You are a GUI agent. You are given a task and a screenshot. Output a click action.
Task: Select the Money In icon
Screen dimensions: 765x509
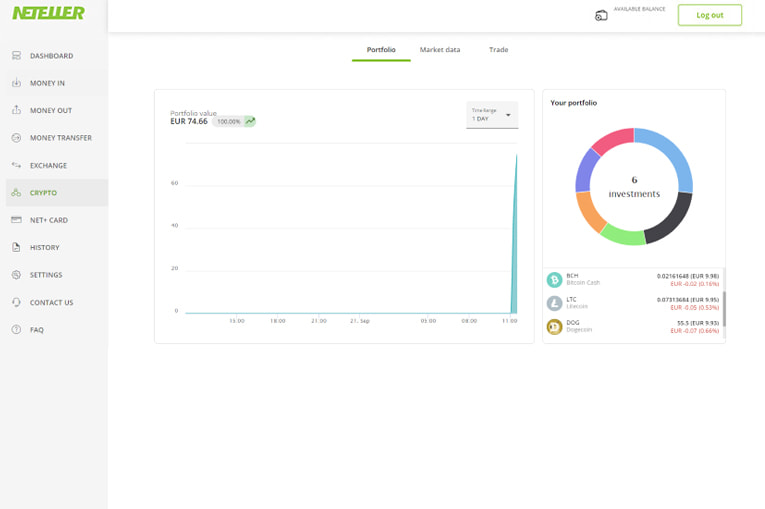(16, 83)
